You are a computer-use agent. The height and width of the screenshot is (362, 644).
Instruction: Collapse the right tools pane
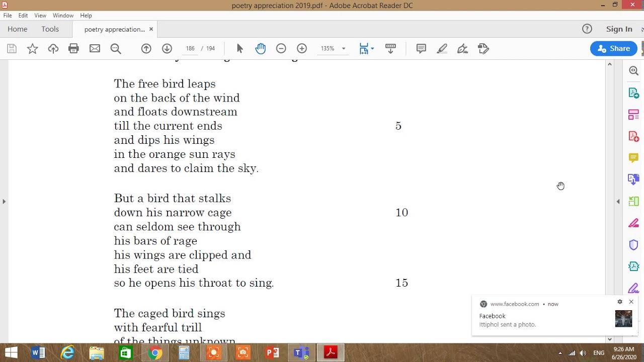coord(618,202)
